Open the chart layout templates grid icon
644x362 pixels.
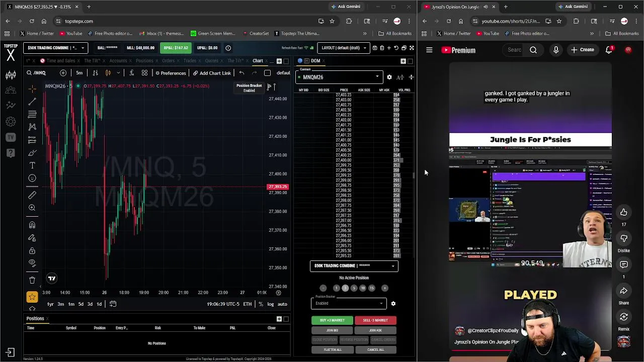(144, 73)
